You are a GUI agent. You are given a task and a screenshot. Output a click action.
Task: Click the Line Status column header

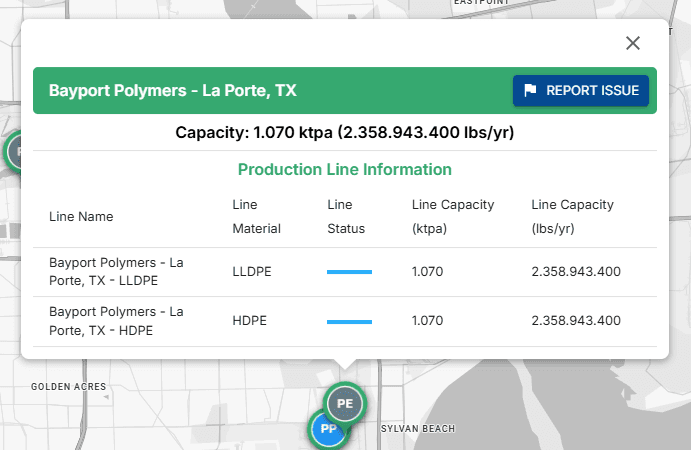[x=346, y=216]
